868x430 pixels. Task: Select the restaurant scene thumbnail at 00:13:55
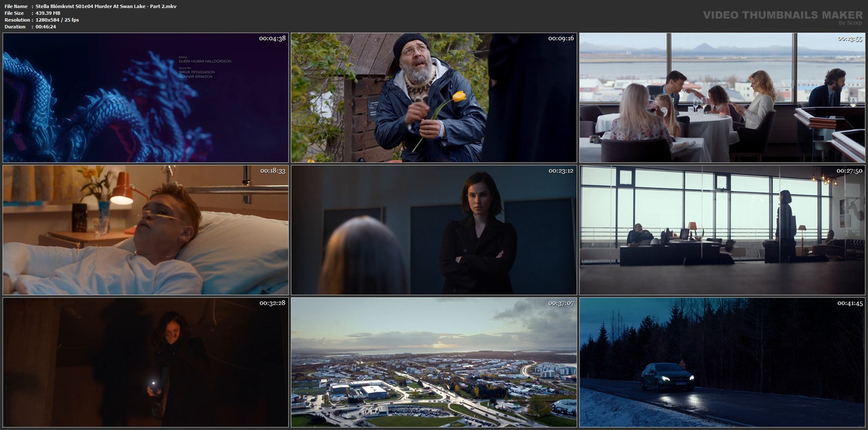tap(722, 98)
